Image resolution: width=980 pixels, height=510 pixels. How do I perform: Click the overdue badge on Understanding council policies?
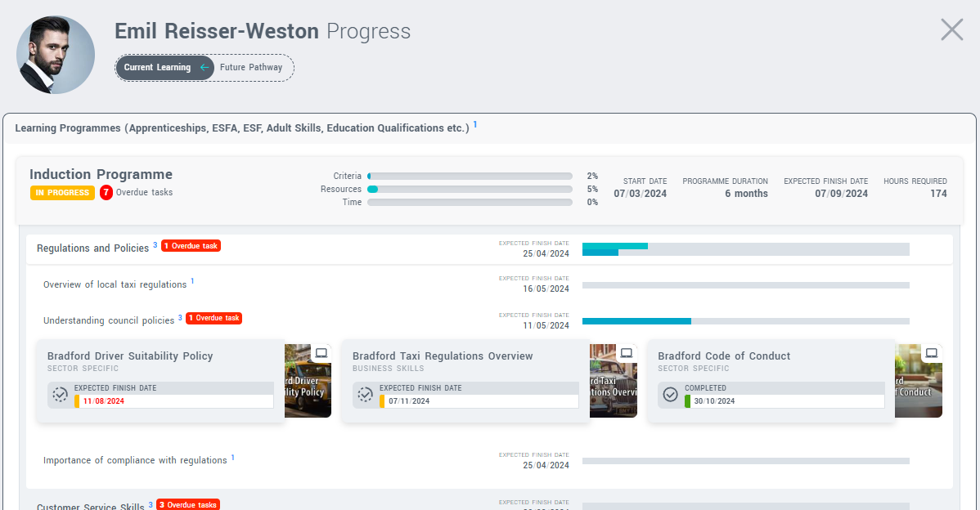tap(214, 319)
